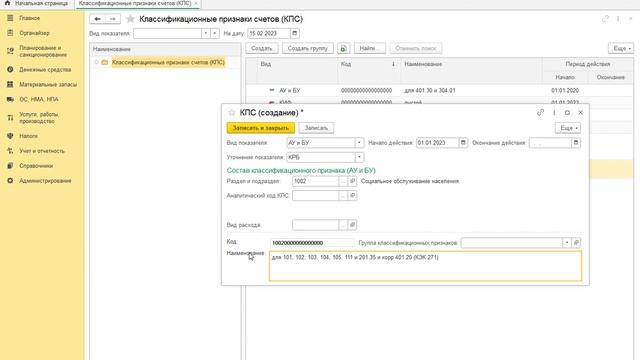This screenshot has height=360, width=640.
Task: Click the select button next to Раздел и подраздел
Action: (343, 181)
